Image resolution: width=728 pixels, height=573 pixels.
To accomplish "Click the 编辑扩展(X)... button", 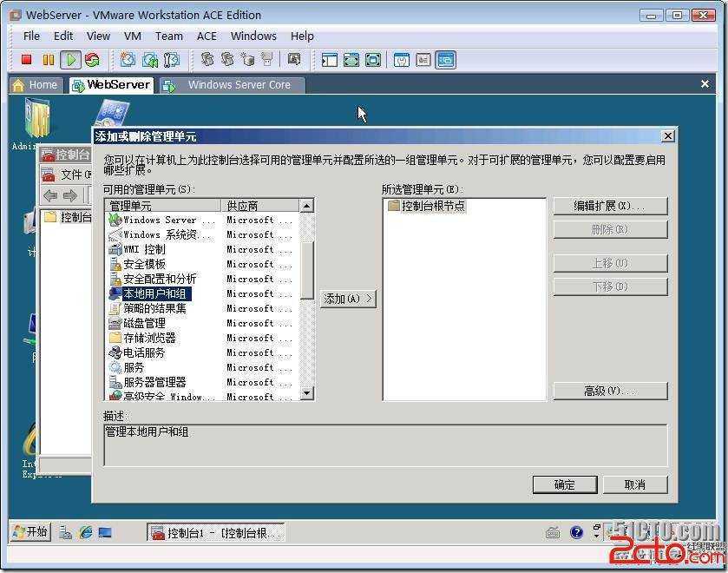I will pyautogui.click(x=611, y=206).
